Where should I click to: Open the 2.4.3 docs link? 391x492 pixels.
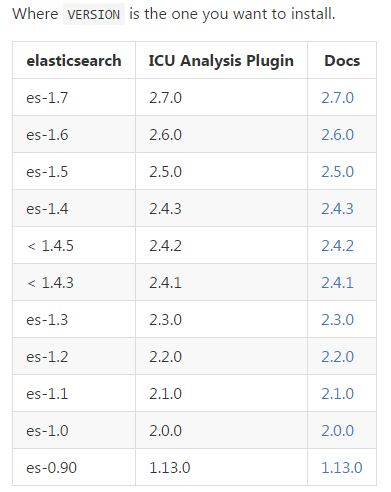tap(337, 209)
